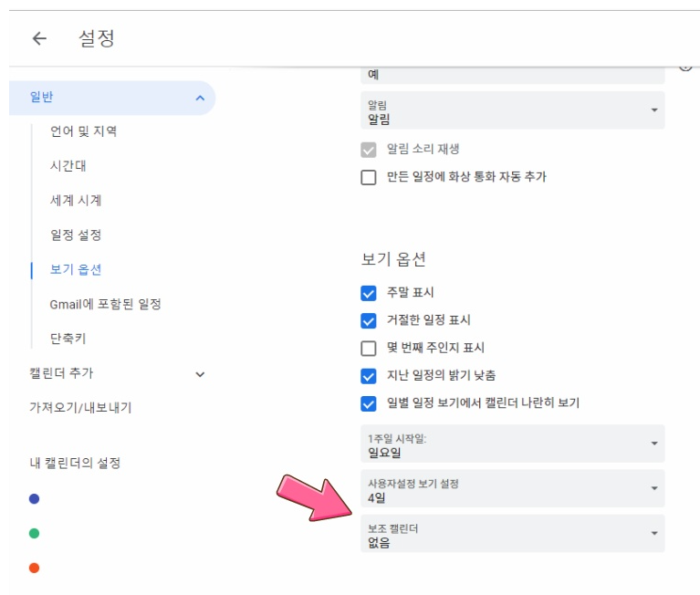Collapse the 일반 section chevron
Image resolution: width=700 pixels, height=595 pixels.
click(x=200, y=98)
